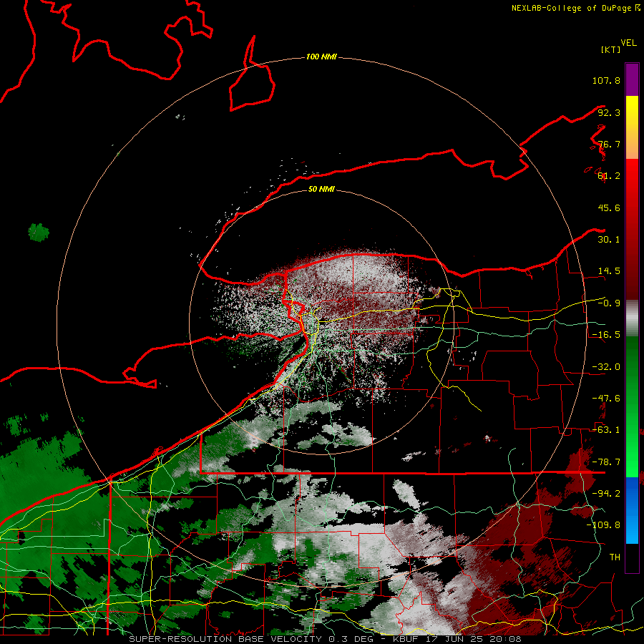
Task: Select the -16.5 velocity scale value
Action: coord(606,335)
